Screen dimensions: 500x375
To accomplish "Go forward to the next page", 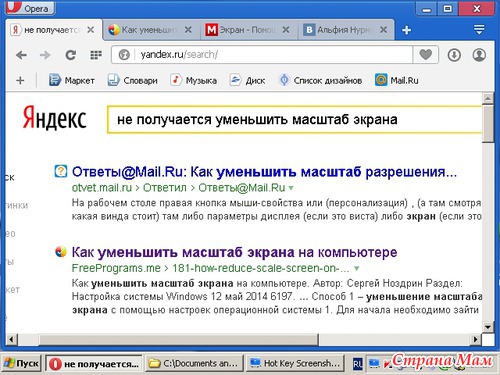I will (x=45, y=55).
